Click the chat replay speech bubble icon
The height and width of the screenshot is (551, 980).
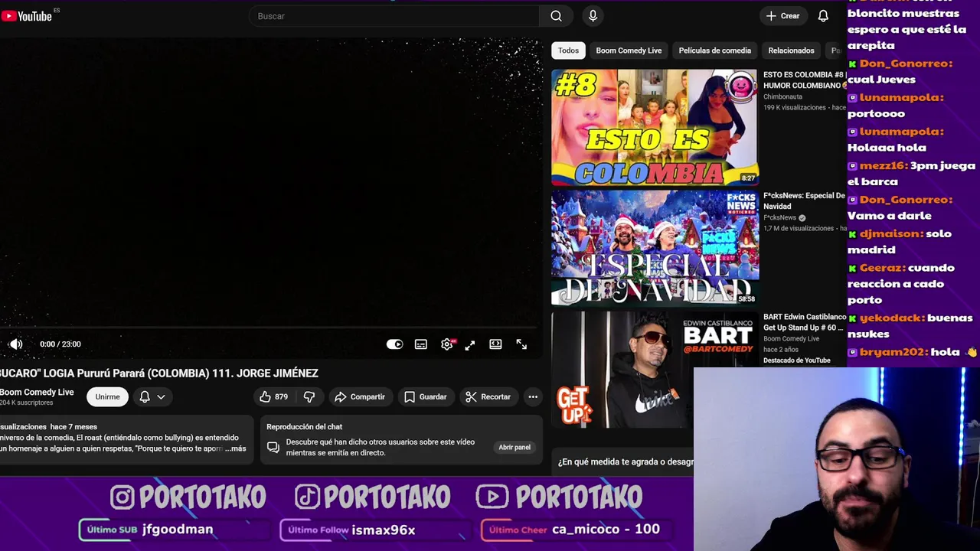click(x=273, y=447)
